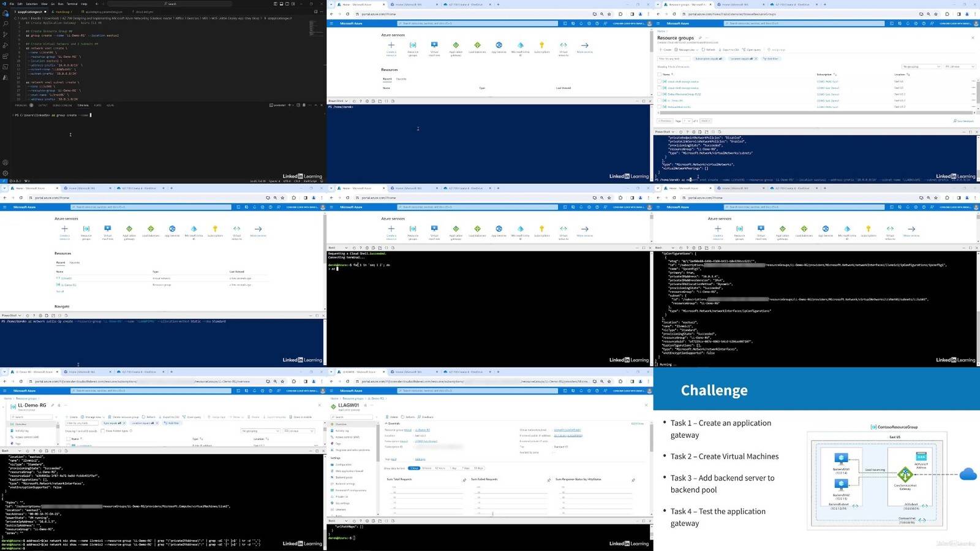Viewport: 980px width, 551px height.
Task: Click the Resource groups list horizontal scrollbar
Action: (816, 113)
